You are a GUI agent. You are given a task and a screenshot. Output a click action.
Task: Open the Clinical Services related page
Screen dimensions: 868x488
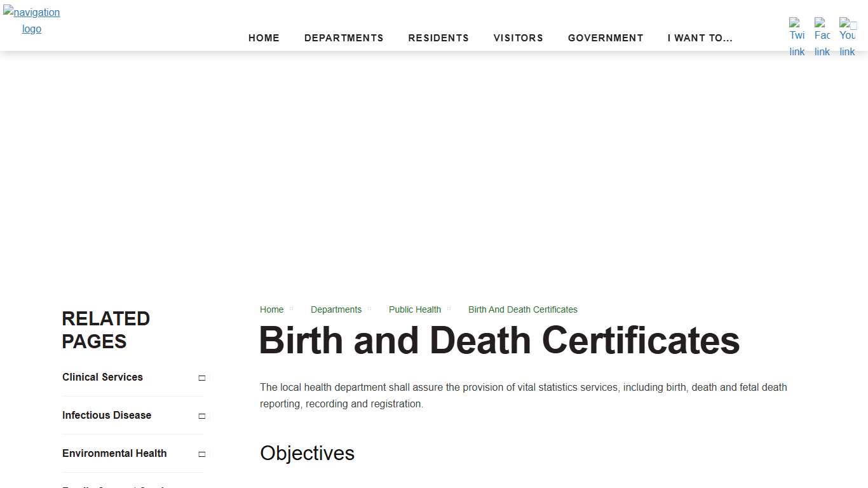click(102, 377)
